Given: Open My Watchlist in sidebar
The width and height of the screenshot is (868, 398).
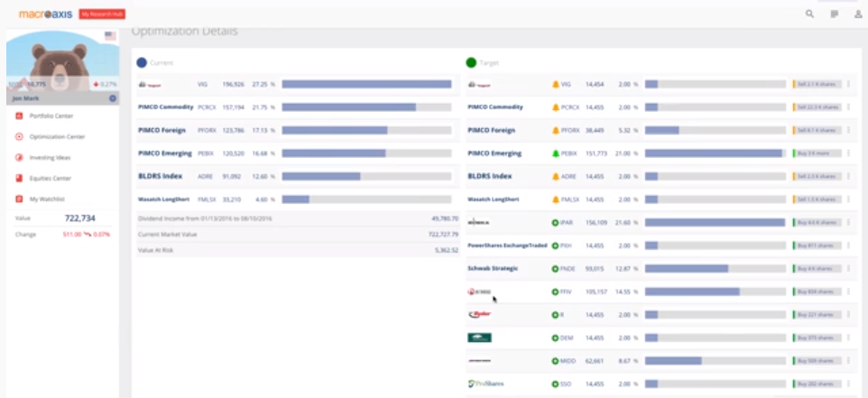Looking at the screenshot, I should pos(47,199).
